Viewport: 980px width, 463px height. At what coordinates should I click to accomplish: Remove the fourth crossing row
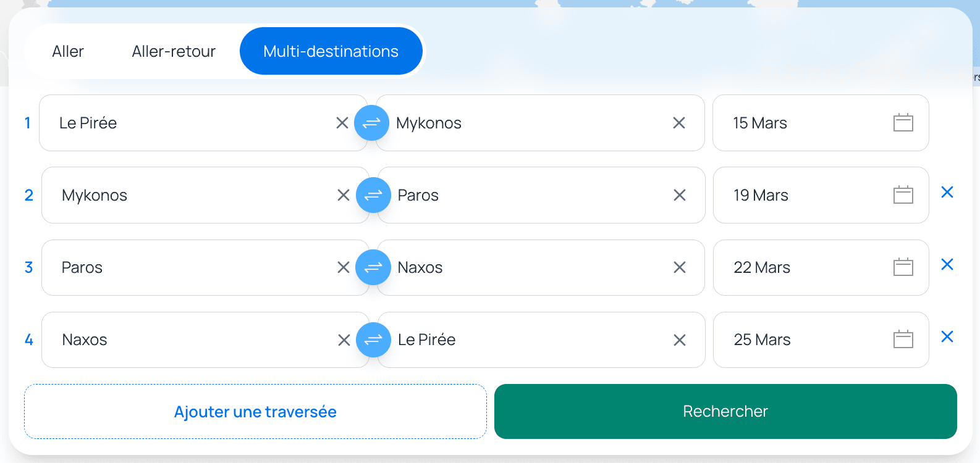click(947, 337)
